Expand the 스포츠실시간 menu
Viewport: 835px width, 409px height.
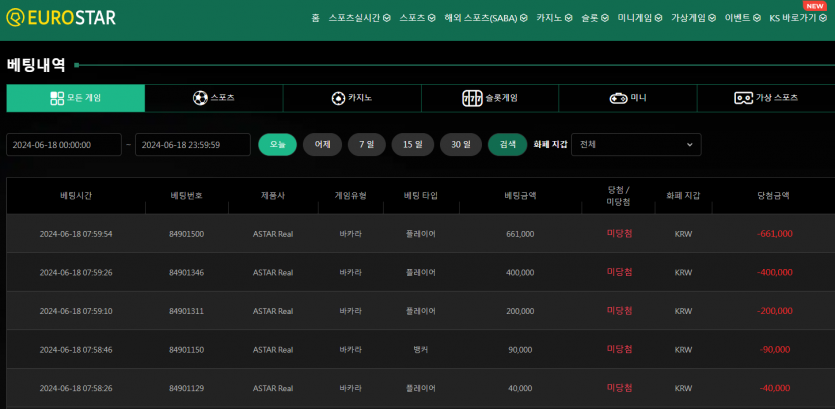pos(359,18)
